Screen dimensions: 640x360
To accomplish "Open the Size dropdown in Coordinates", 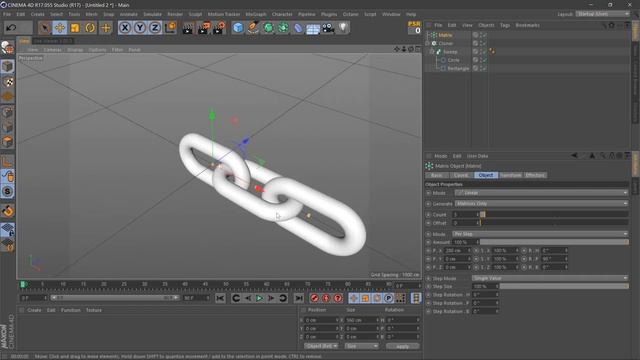I will pos(362,346).
